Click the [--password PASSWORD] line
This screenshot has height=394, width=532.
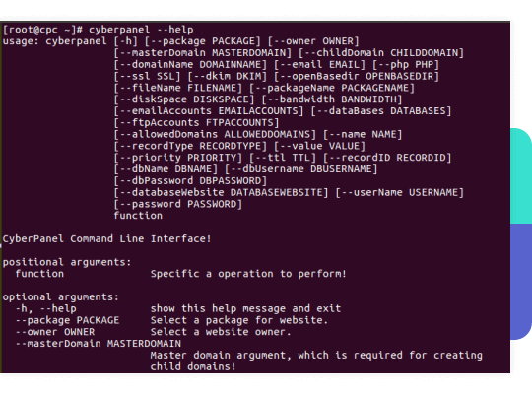[178, 204]
